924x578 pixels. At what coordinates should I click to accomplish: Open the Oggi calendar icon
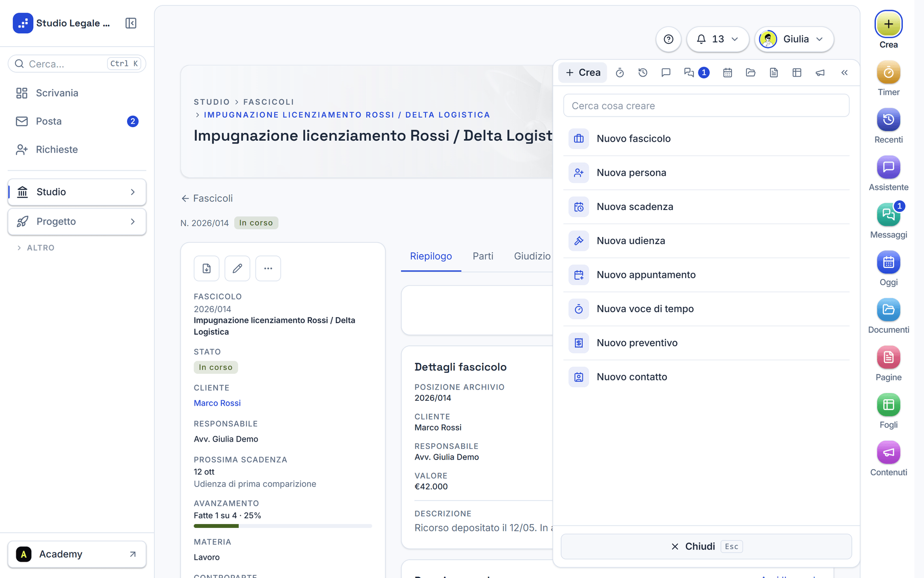click(888, 263)
